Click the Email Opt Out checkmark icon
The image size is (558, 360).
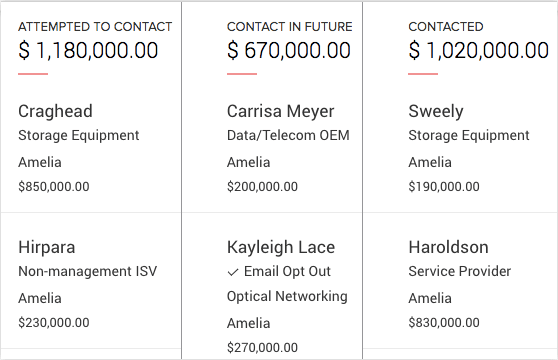[233, 272]
